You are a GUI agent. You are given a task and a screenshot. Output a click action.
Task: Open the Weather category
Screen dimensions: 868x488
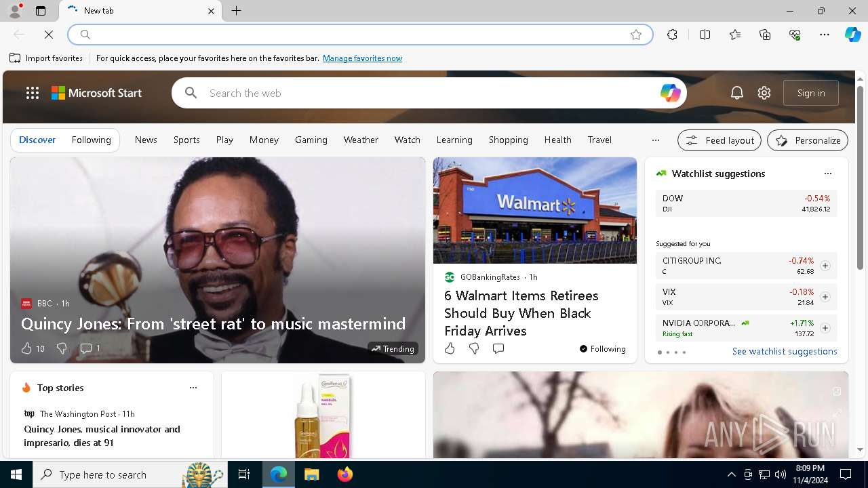coord(361,140)
